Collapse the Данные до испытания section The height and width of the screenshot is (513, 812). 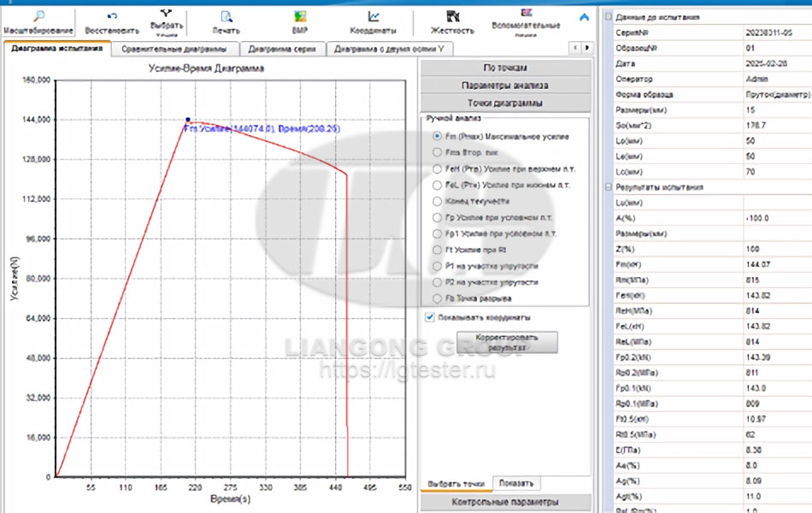[x=608, y=17]
